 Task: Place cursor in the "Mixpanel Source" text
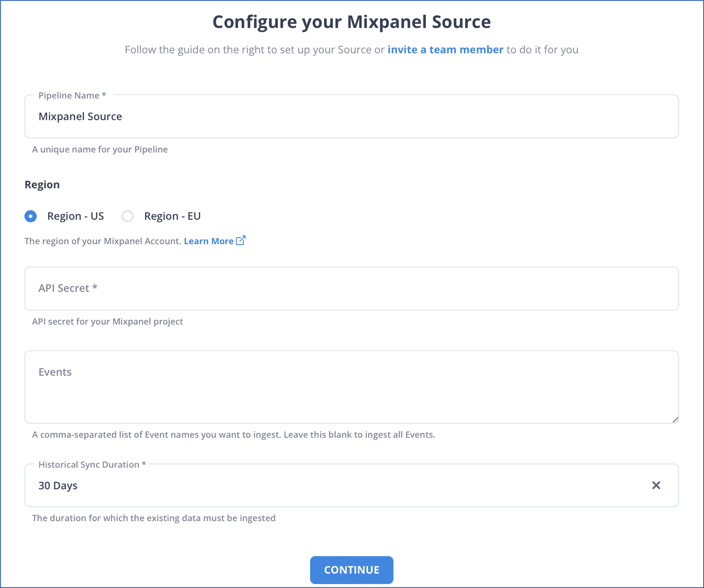click(x=80, y=116)
